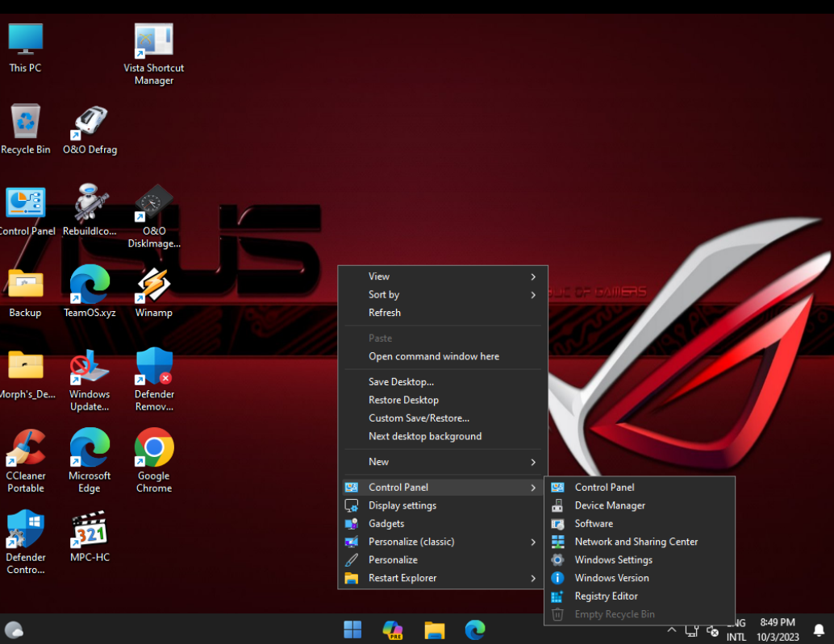Choose Save Desktop... menu entry

(x=443, y=381)
